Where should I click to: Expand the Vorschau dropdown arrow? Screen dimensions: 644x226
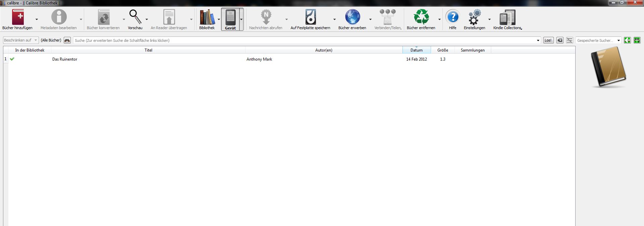[x=147, y=19]
